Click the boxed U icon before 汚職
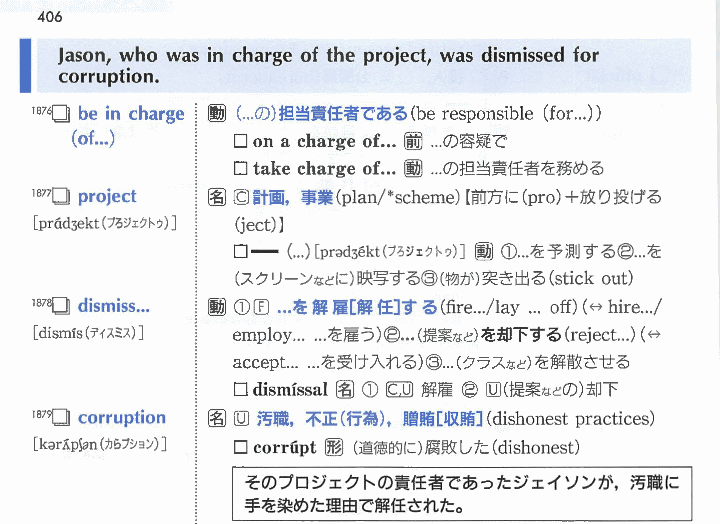This screenshot has width=720, height=524. tap(240, 418)
